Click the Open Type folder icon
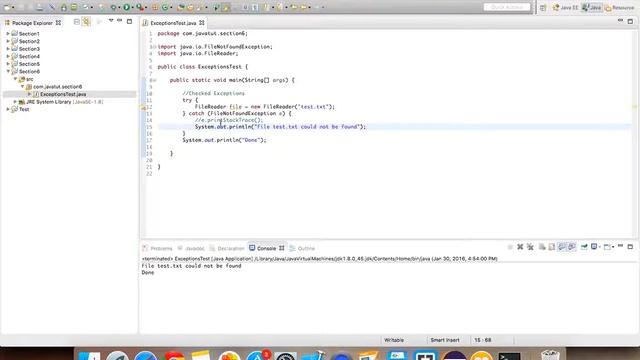This screenshot has height=360, width=640. [x=180, y=7]
